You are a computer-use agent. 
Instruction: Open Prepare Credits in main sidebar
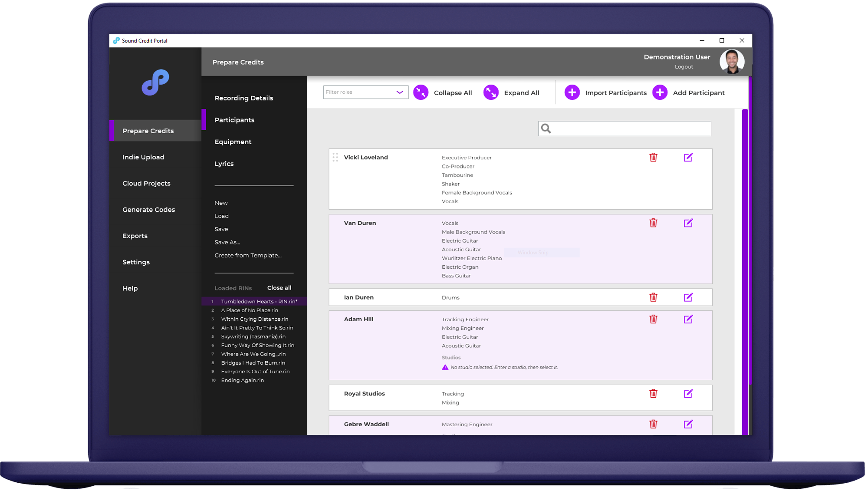pyautogui.click(x=156, y=131)
